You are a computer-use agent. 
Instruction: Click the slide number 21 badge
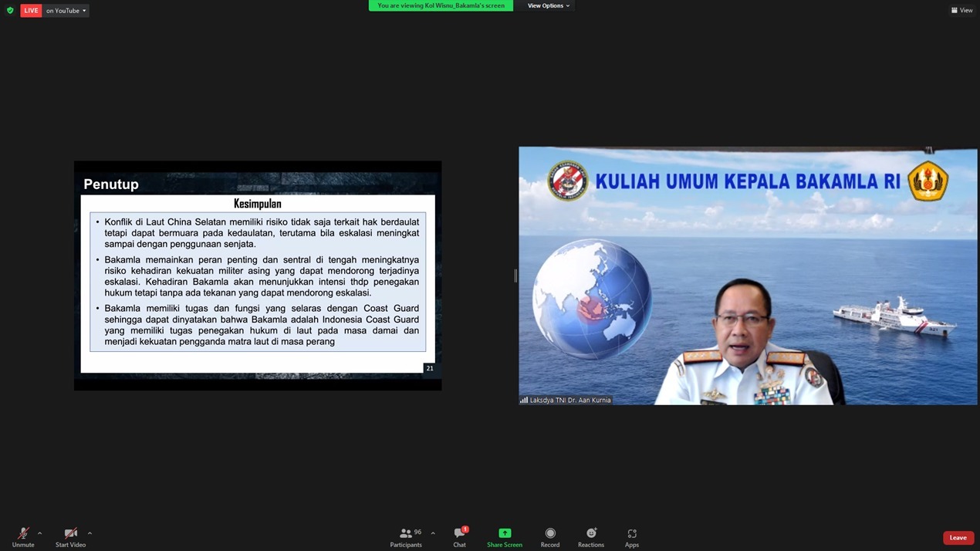click(x=430, y=368)
